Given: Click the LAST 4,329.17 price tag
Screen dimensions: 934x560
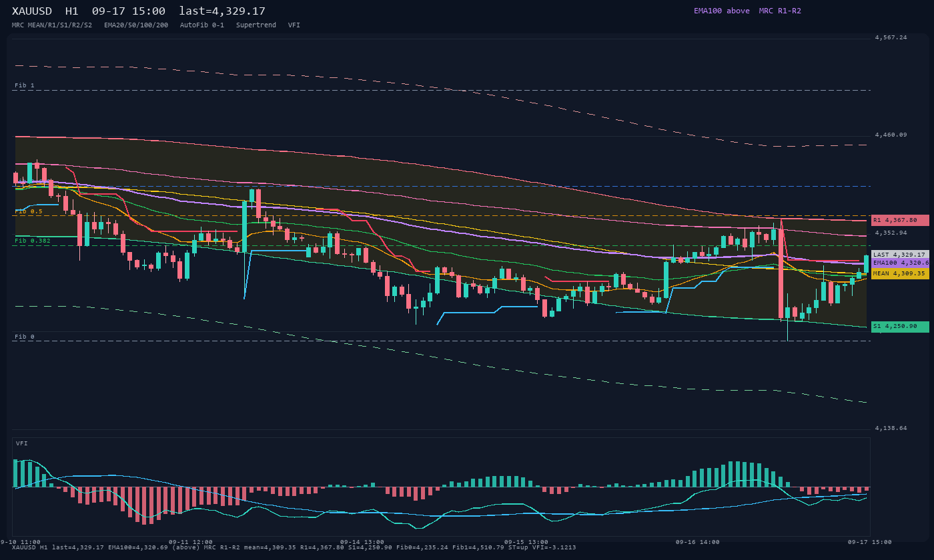Looking at the screenshot, I should [900, 255].
